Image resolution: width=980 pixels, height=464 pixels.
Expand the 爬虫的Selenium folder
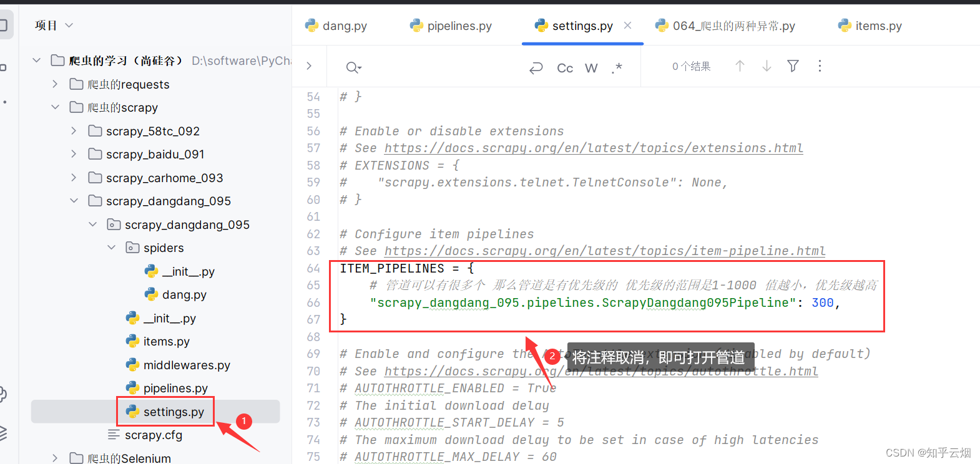point(55,458)
